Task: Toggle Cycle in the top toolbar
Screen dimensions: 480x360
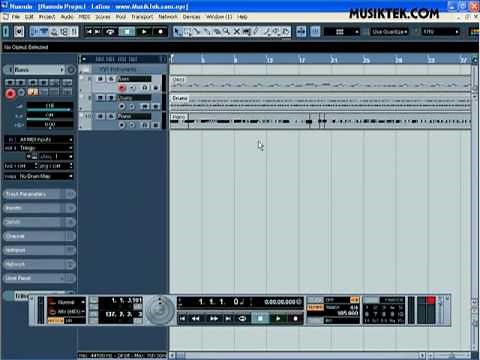Action: coord(110,32)
